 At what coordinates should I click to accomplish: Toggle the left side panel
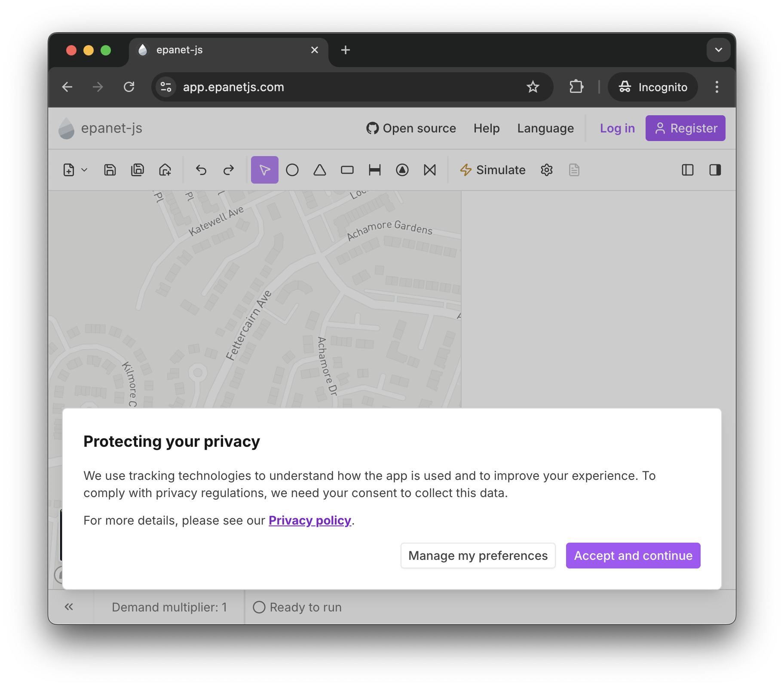pyautogui.click(x=688, y=170)
